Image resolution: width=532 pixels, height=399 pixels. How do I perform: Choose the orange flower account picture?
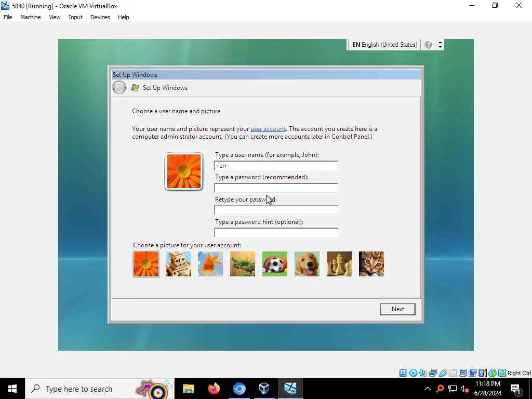tap(146, 264)
